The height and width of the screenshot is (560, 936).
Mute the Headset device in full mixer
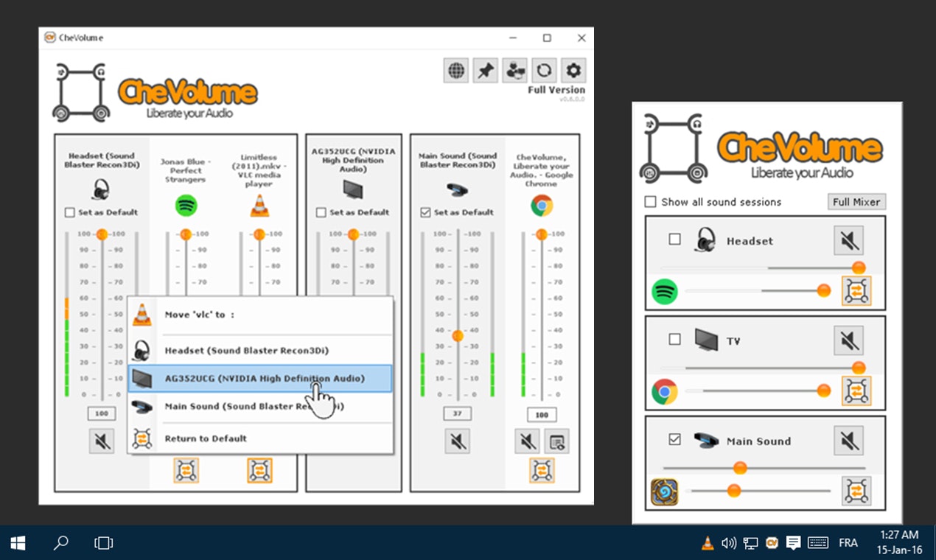[x=102, y=441]
